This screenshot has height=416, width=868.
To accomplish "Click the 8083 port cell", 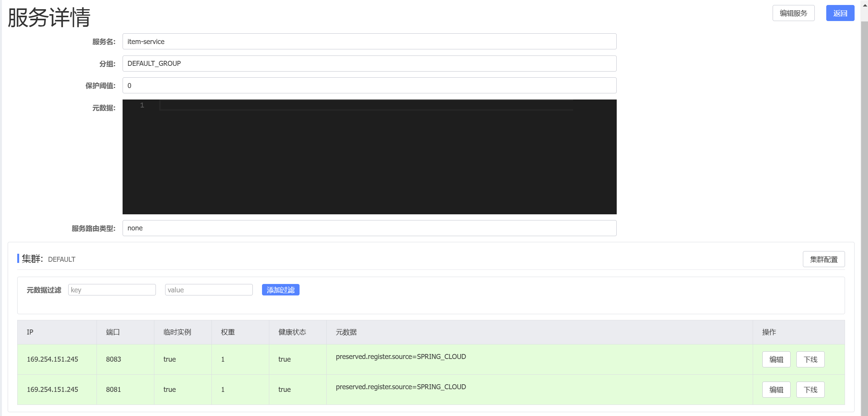I will 113,359.
